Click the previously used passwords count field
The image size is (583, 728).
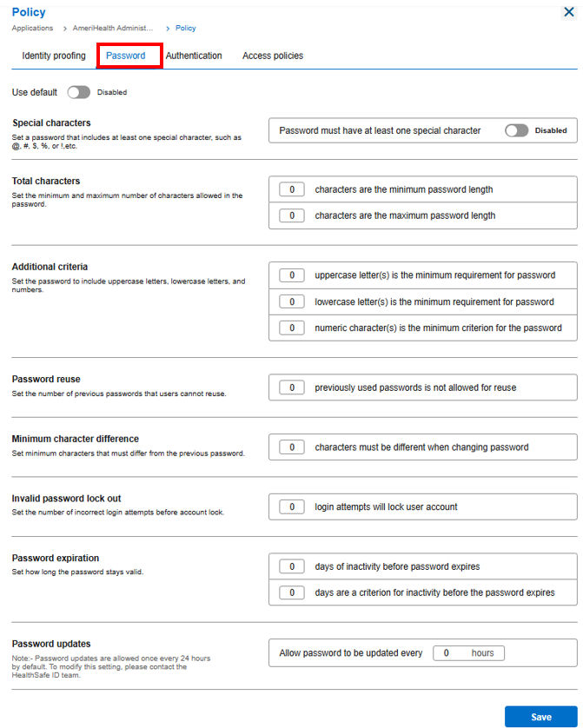pos(292,387)
